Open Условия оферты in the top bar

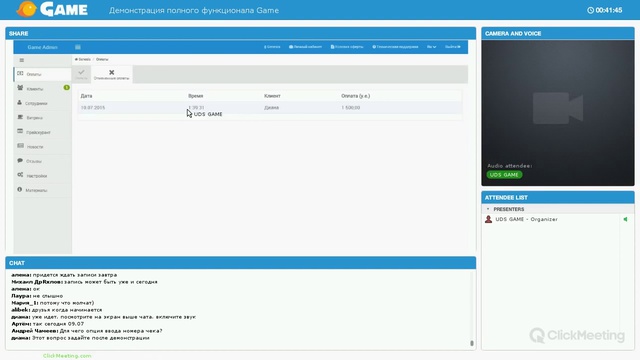[x=347, y=47]
